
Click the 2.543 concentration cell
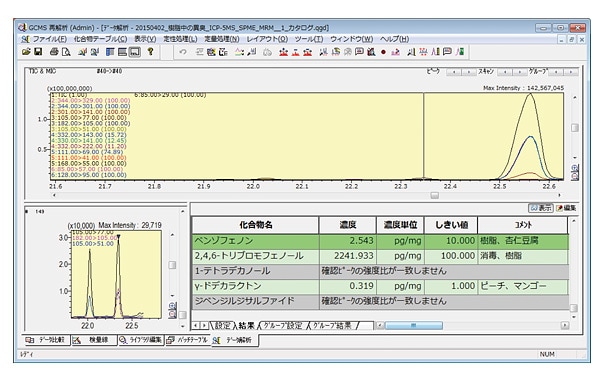[347, 241]
